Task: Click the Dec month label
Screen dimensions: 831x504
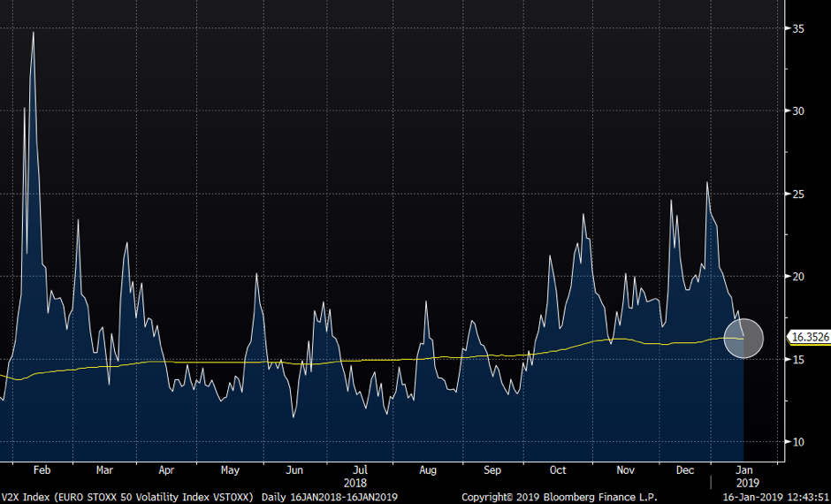Action: pyautogui.click(x=685, y=470)
